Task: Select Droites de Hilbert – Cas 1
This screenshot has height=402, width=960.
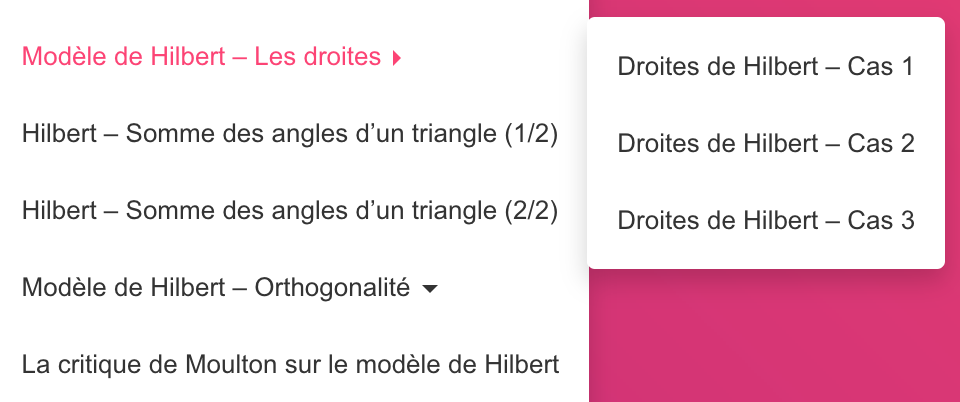Action: [x=765, y=67]
